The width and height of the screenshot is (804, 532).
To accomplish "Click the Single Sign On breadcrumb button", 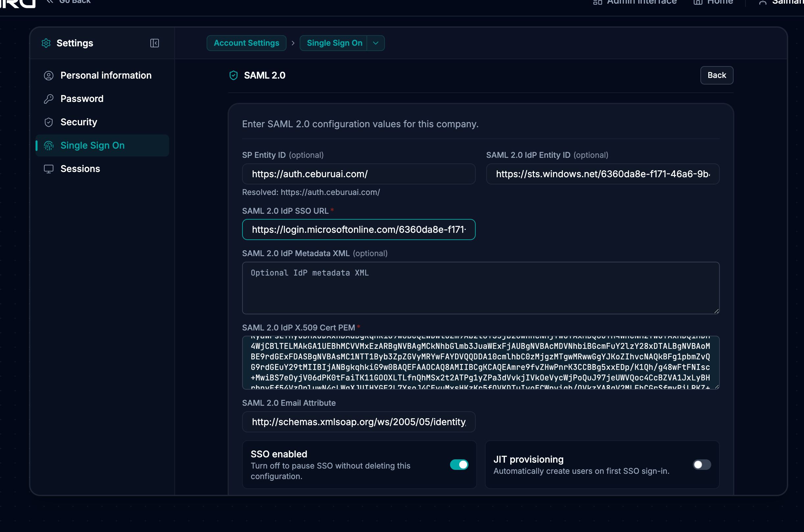I will coord(334,43).
